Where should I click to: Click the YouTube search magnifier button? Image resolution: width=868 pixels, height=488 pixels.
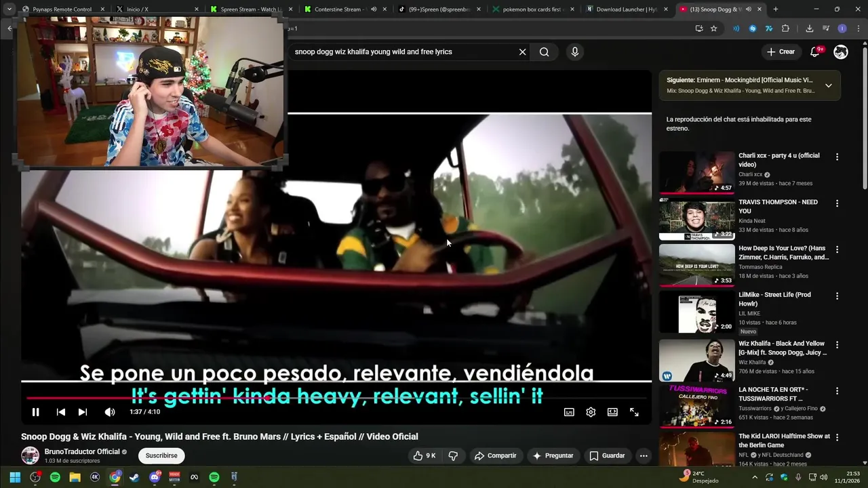click(x=544, y=52)
